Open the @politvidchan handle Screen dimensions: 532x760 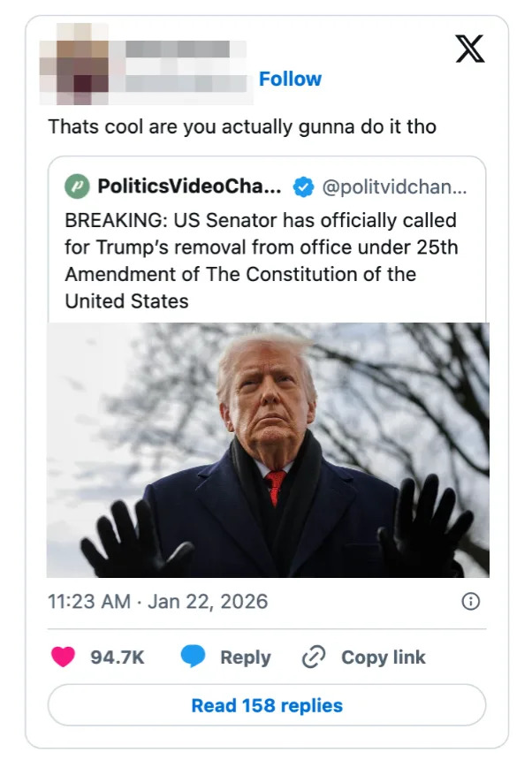[392, 186]
